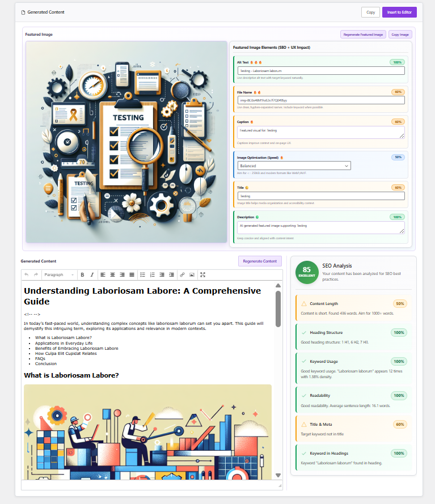The width and height of the screenshot is (435, 504).
Task: Click the editor vertical scrollbar thumb
Action: [x=278, y=309]
